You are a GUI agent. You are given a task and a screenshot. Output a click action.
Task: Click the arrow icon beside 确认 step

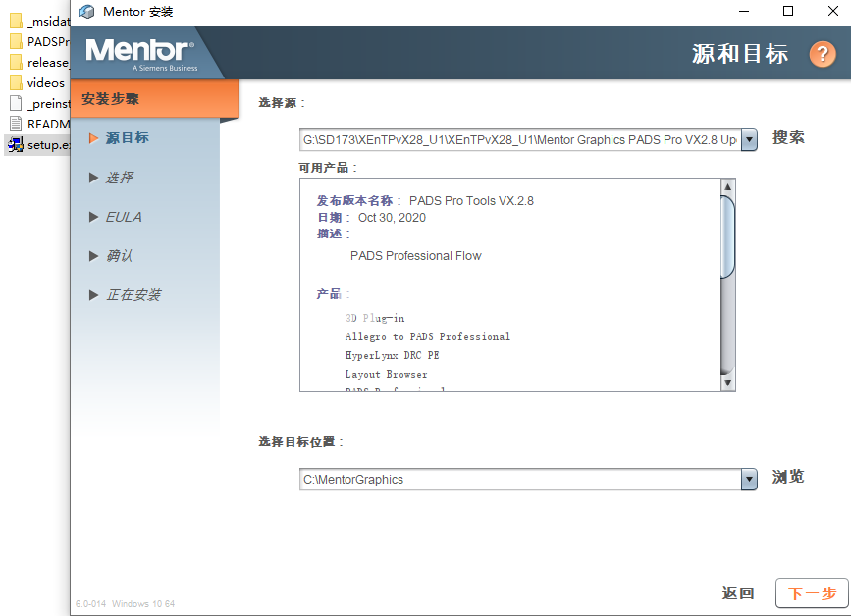click(x=93, y=256)
